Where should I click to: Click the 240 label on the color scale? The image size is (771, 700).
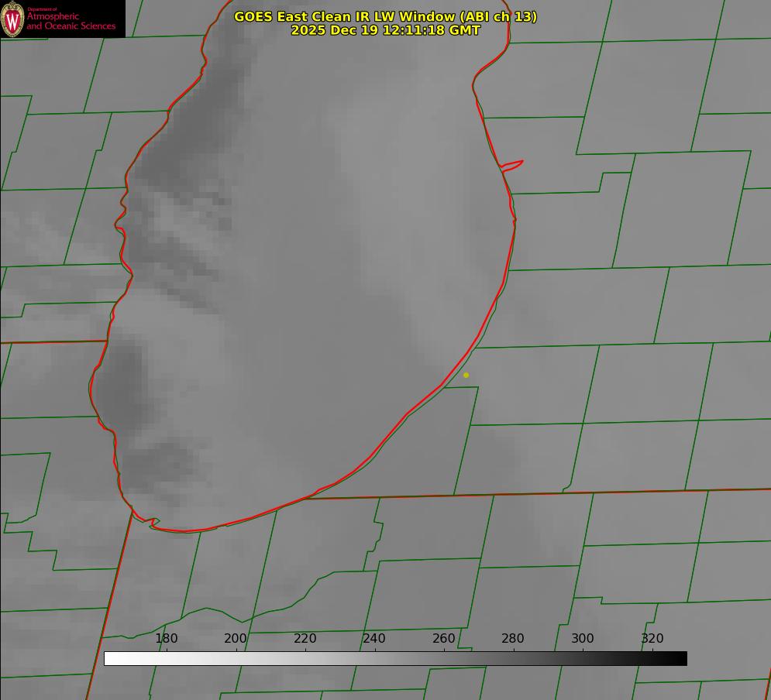point(374,638)
